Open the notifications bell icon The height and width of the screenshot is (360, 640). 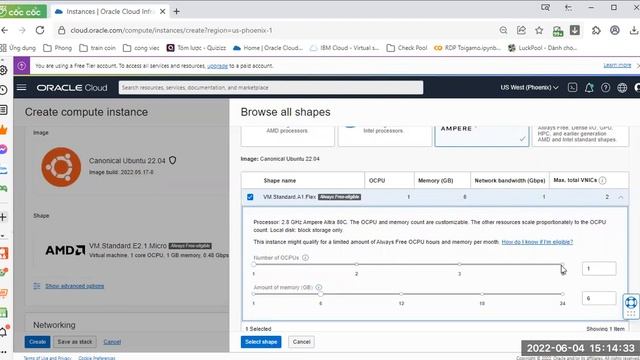(589, 87)
